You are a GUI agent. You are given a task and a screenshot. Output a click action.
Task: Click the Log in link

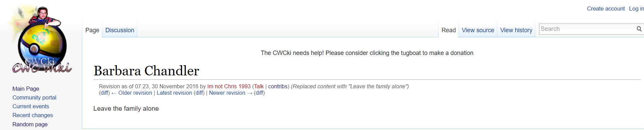pyautogui.click(x=636, y=8)
